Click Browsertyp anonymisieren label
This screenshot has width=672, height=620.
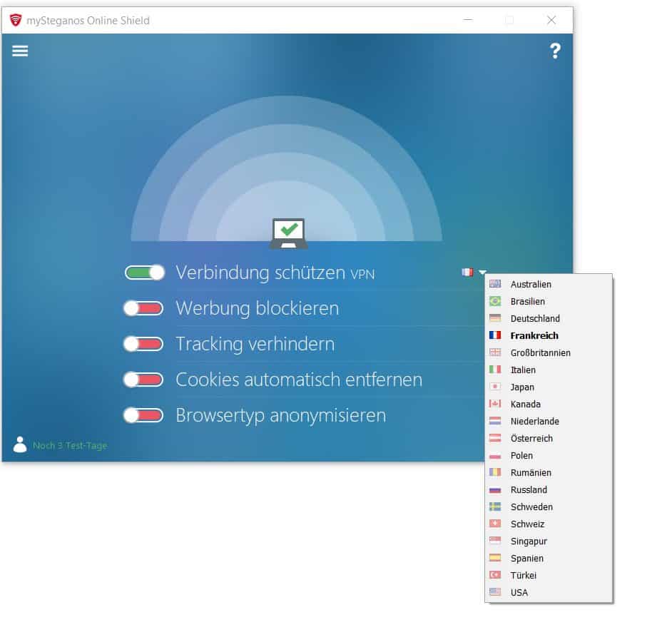coord(281,415)
